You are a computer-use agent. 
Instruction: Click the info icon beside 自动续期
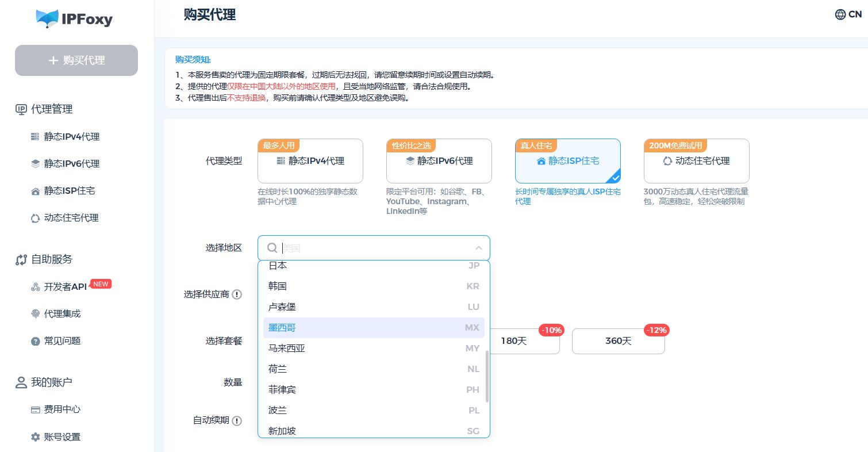point(237,421)
